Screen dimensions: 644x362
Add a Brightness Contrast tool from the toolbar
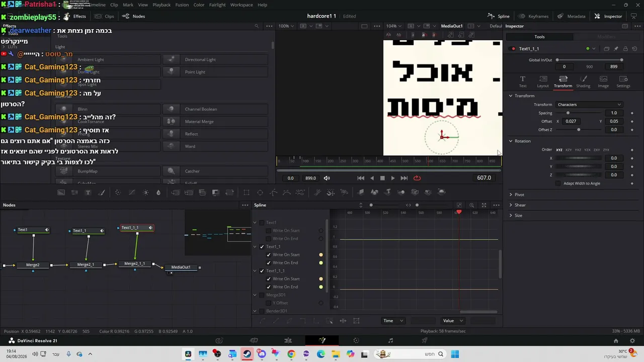pyautogui.click(x=146, y=193)
